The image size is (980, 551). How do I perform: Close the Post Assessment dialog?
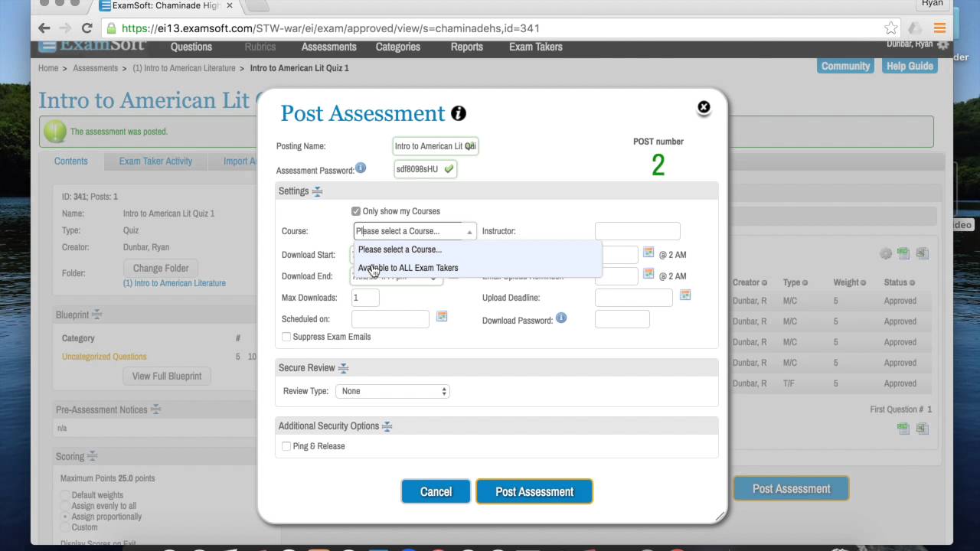pos(704,107)
